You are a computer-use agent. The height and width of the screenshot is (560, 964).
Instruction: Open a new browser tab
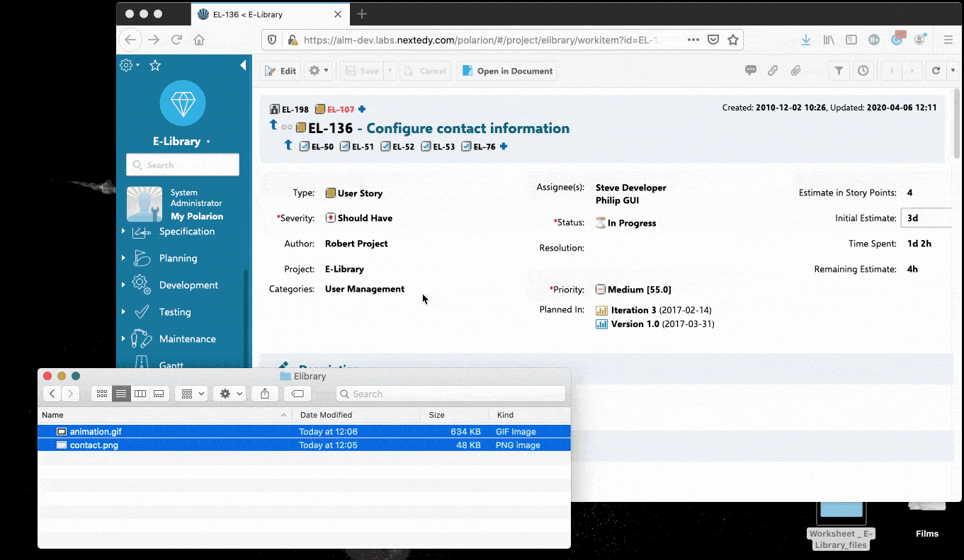[362, 13]
